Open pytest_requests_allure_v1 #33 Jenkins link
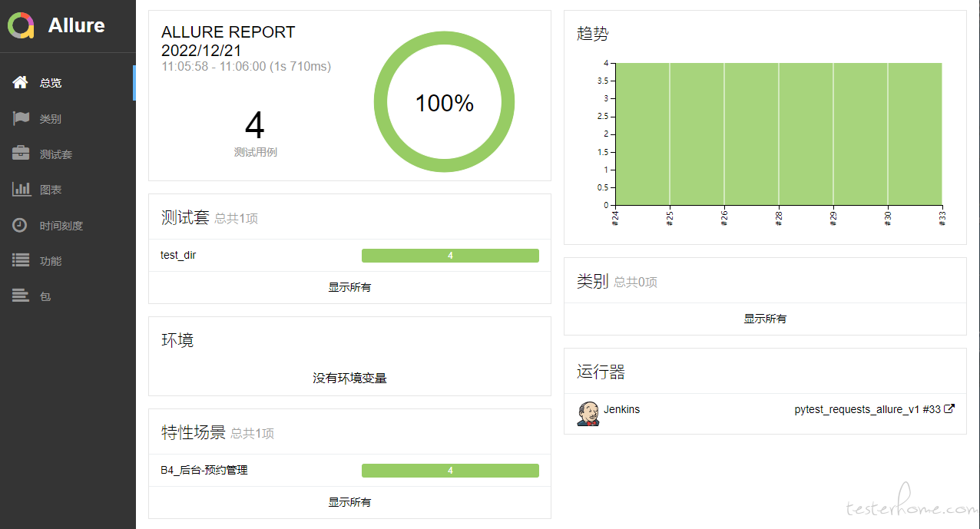The height and width of the screenshot is (529, 980). 874,409
